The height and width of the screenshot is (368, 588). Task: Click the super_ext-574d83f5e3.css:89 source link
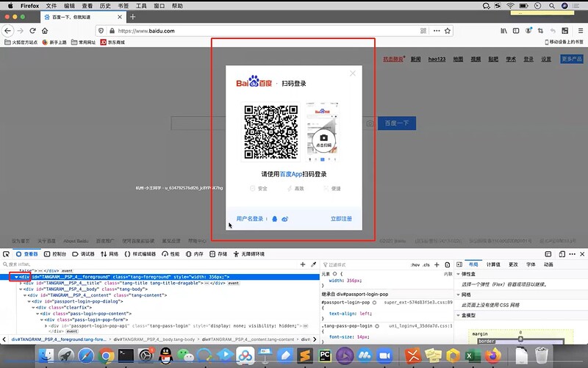418,302
